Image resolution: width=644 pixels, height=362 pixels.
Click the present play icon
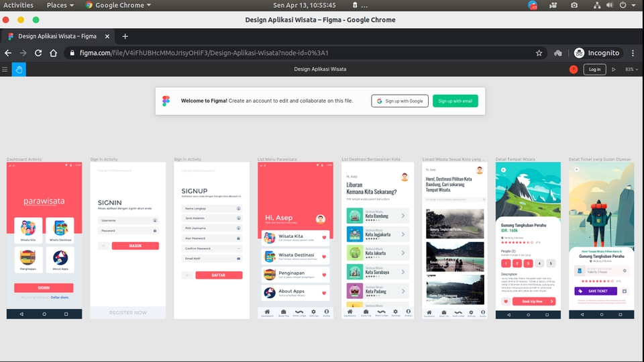click(x=613, y=69)
